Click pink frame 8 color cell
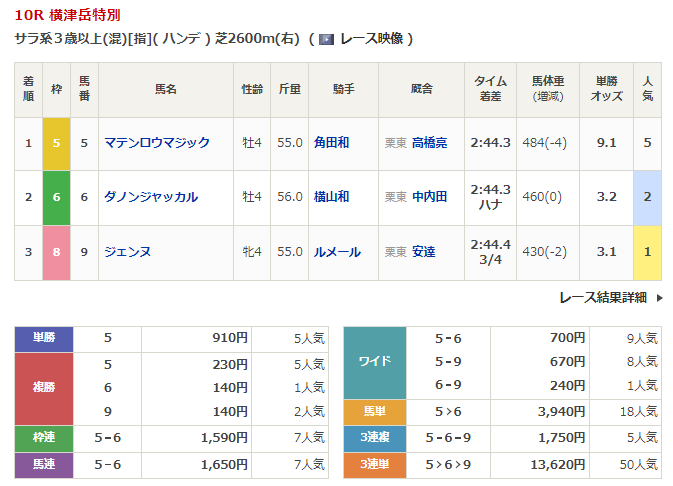 [57, 252]
